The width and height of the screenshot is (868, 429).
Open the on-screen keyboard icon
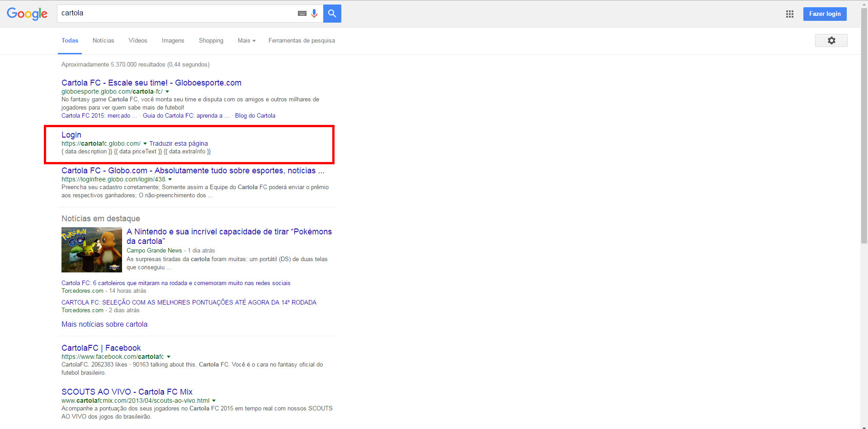302,14
